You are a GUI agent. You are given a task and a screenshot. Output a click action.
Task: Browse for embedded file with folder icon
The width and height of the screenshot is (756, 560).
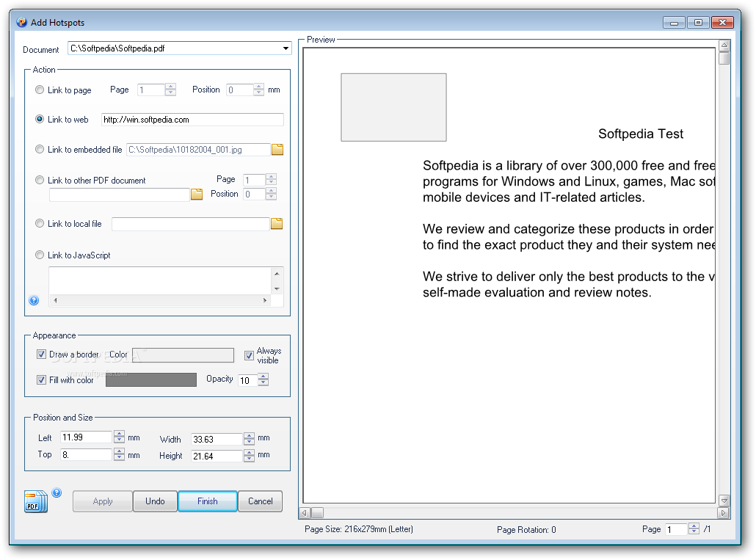pyautogui.click(x=277, y=150)
